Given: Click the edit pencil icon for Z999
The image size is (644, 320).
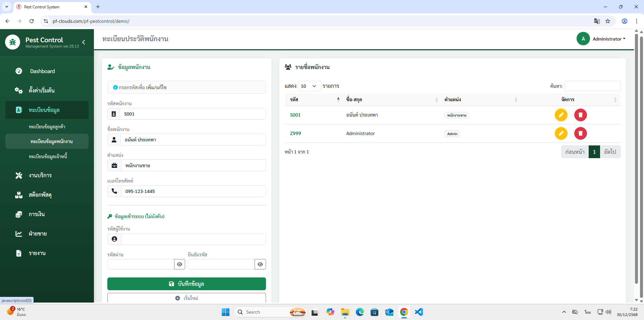Looking at the screenshot, I should pyautogui.click(x=561, y=133).
